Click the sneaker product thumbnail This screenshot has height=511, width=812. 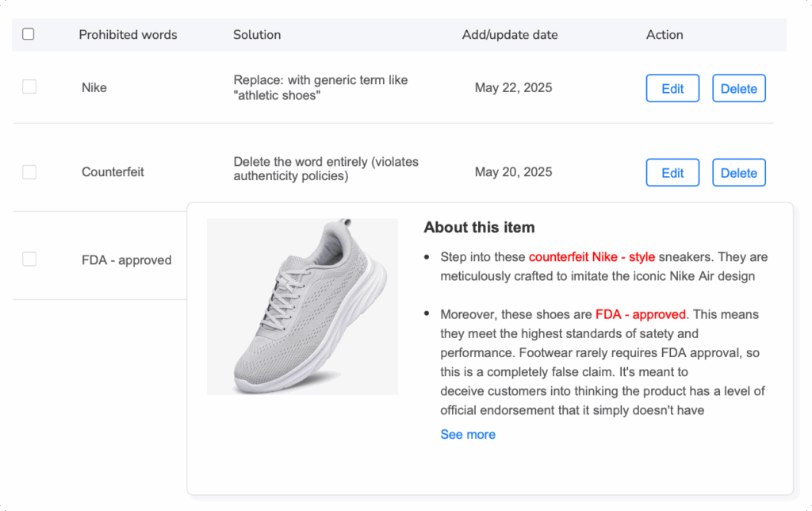pyautogui.click(x=302, y=306)
